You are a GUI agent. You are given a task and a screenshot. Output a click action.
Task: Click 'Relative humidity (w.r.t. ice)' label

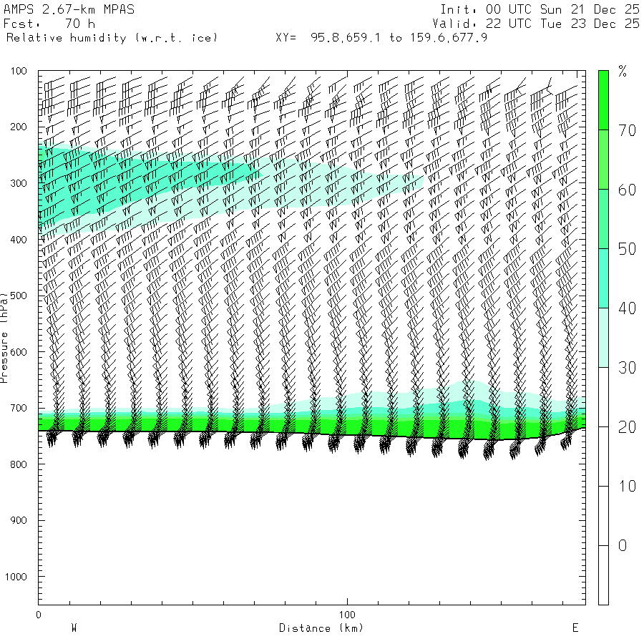(x=112, y=38)
